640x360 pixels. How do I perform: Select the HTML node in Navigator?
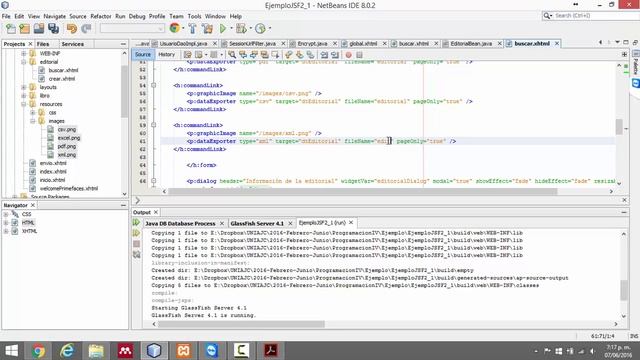[28, 222]
